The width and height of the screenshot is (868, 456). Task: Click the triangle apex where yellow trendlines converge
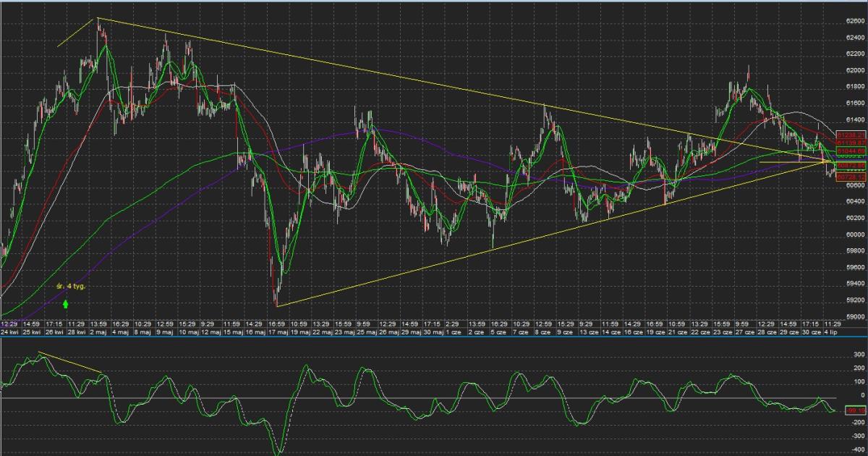pyautogui.click(x=830, y=160)
